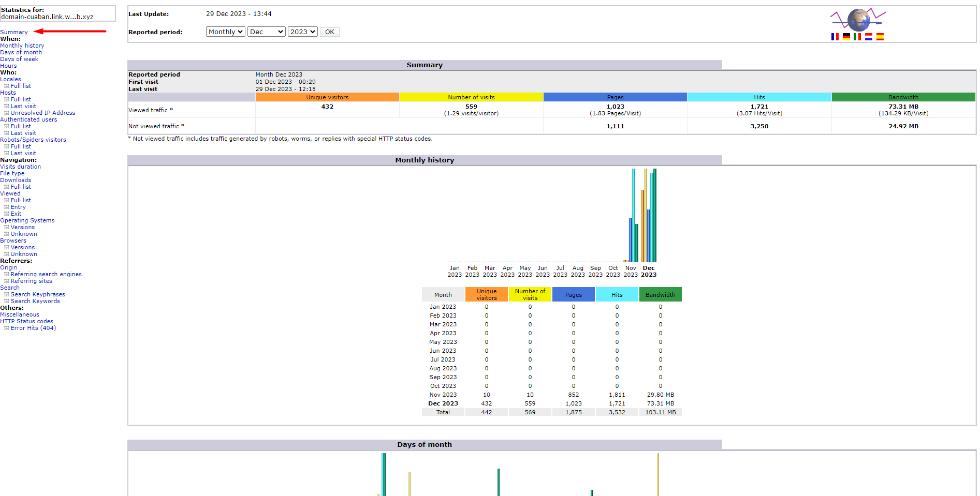Click the Dec 2023 bar in chart
980x496 pixels.
(649, 215)
